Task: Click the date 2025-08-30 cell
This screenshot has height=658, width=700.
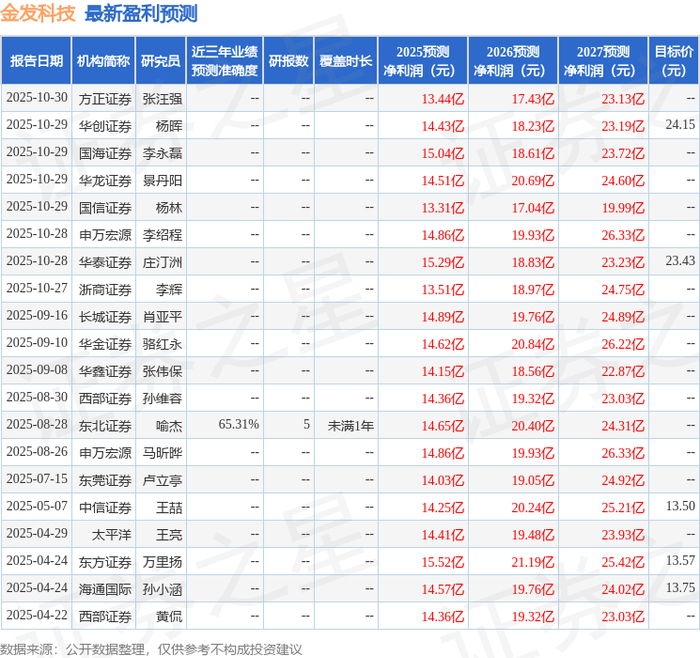Action: coord(37,397)
